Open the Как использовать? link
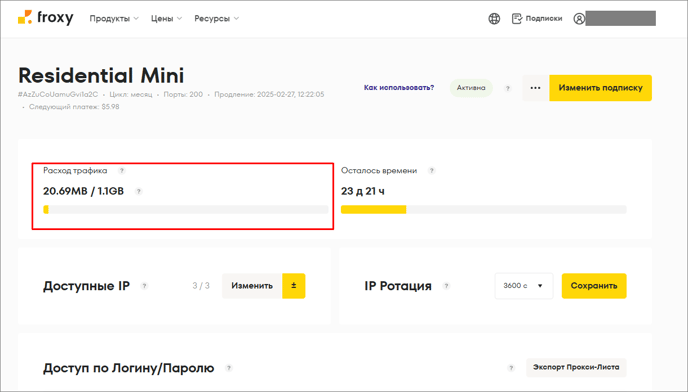This screenshot has width=688, height=392. (x=399, y=88)
